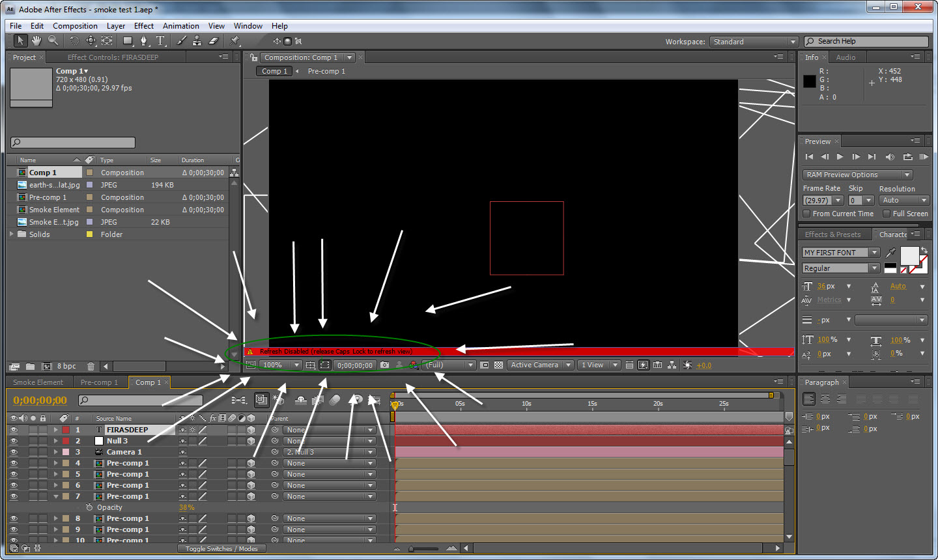Toggle the Opacity stopwatch on layer 7

coord(89,507)
